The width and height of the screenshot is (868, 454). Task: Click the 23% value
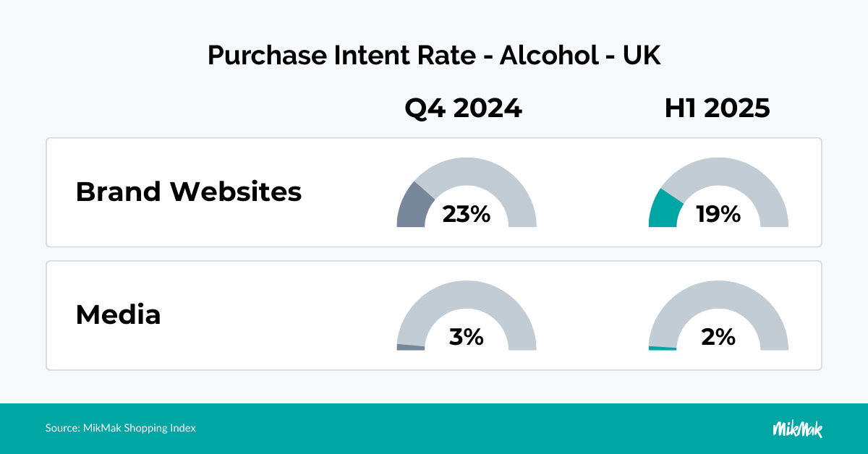tap(468, 215)
